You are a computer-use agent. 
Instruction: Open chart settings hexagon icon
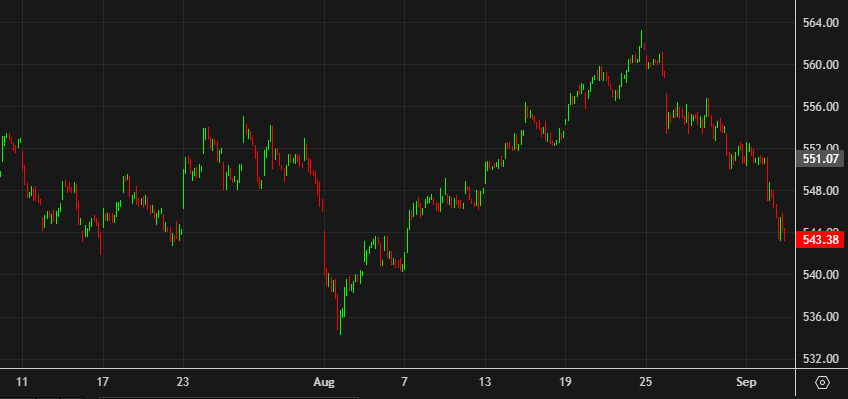click(x=822, y=383)
